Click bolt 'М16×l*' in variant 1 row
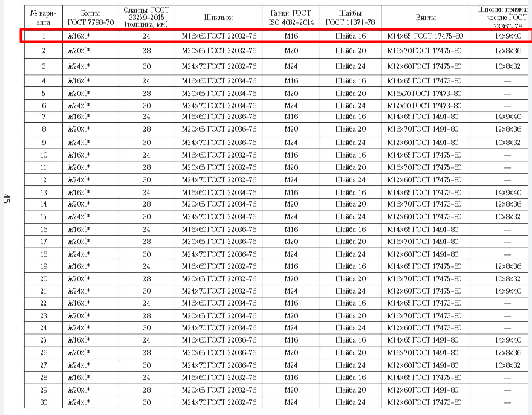This screenshot has width=532, height=415. click(79, 36)
